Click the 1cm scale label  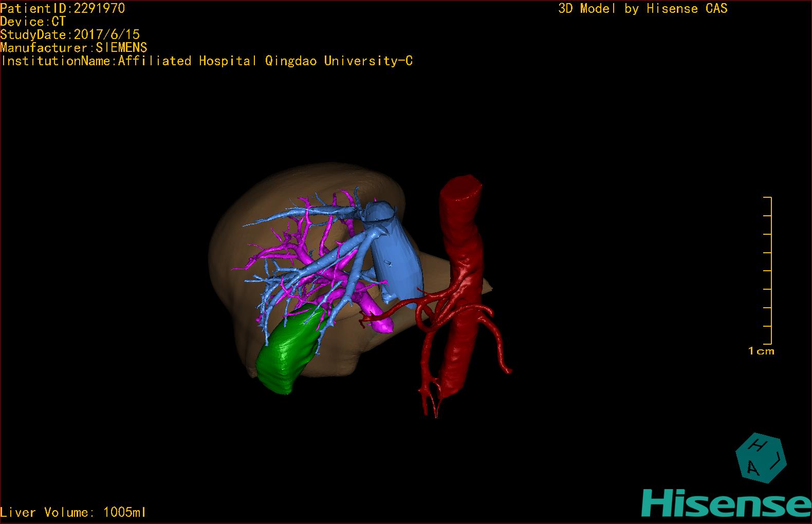[x=761, y=351]
